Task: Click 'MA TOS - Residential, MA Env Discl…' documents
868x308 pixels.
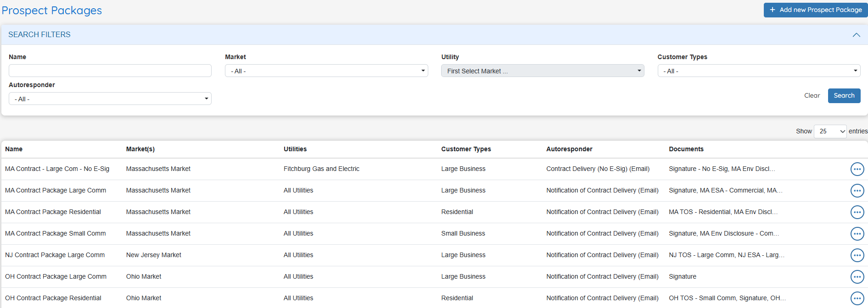Action: 723,212
